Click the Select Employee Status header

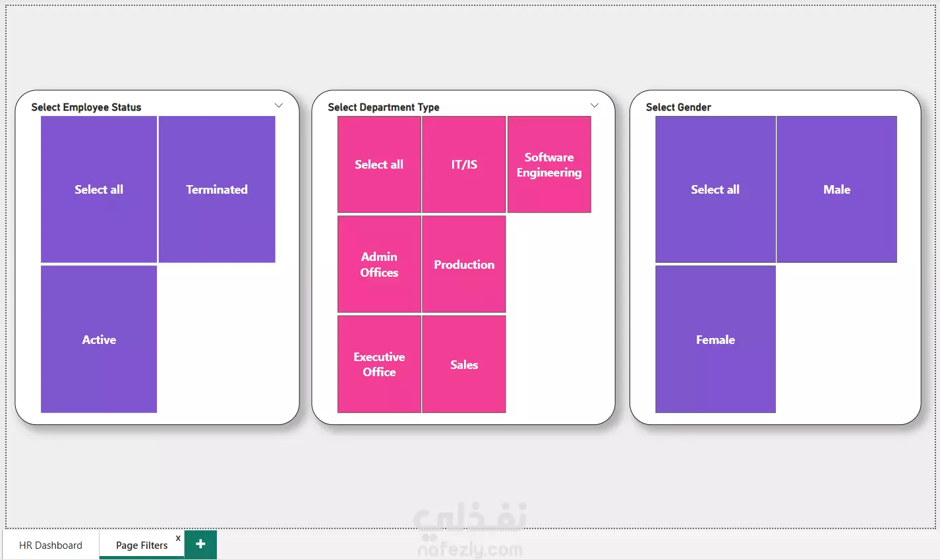click(86, 107)
